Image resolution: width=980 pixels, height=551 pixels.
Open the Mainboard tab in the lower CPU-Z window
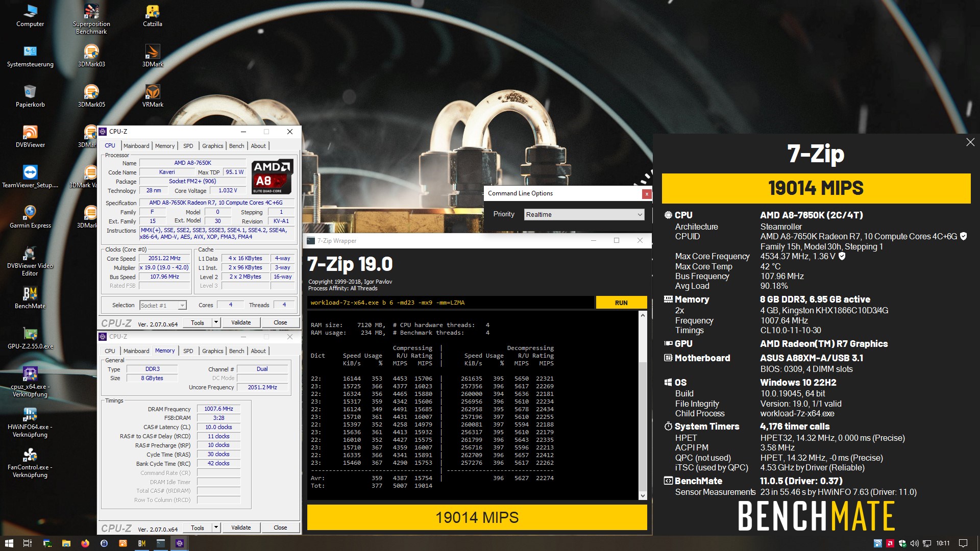pyautogui.click(x=136, y=351)
